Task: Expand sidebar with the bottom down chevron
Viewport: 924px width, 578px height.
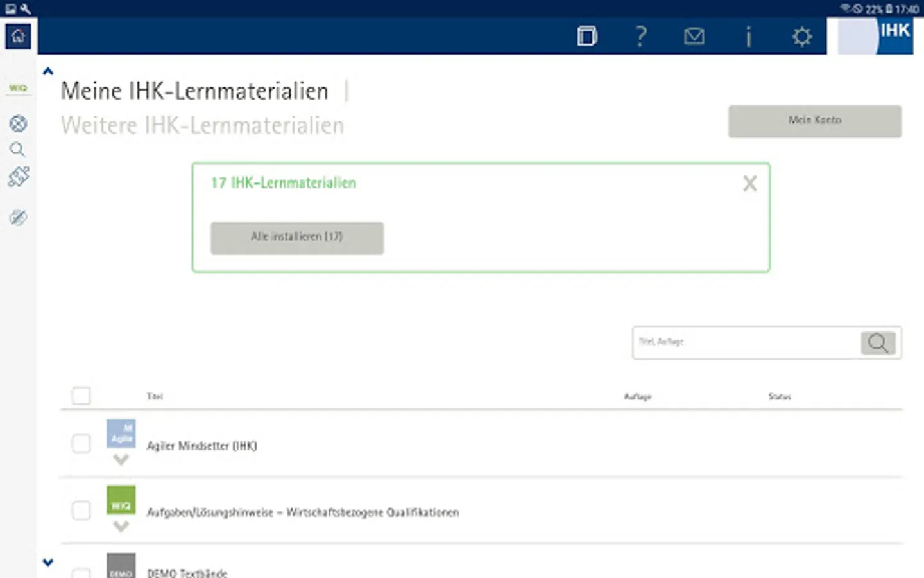Action: 48,563
